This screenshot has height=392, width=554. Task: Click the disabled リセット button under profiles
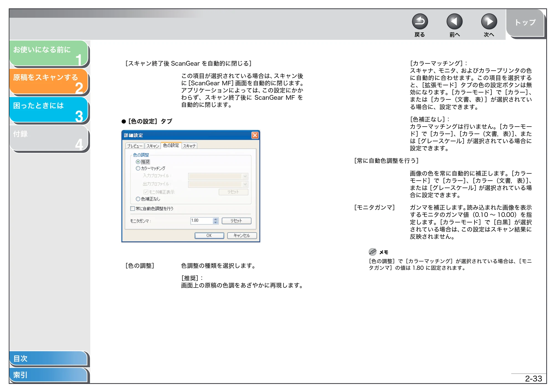(x=233, y=192)
